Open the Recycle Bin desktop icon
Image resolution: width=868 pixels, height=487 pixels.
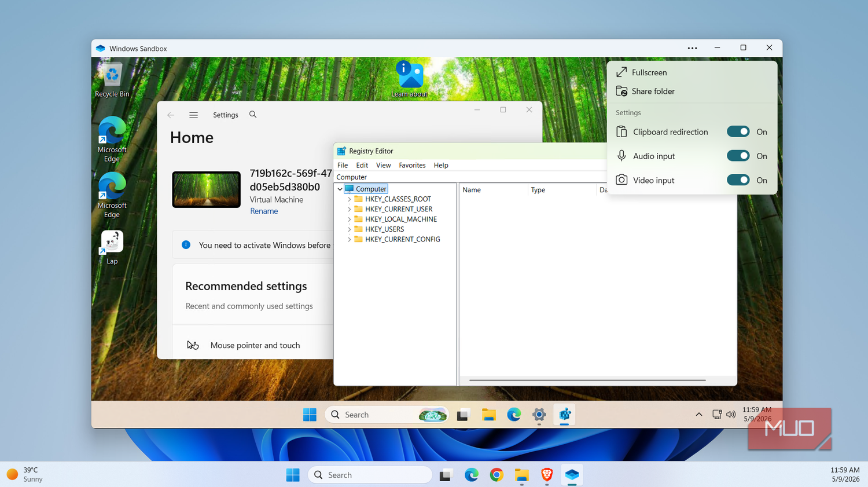coord(112,80)
